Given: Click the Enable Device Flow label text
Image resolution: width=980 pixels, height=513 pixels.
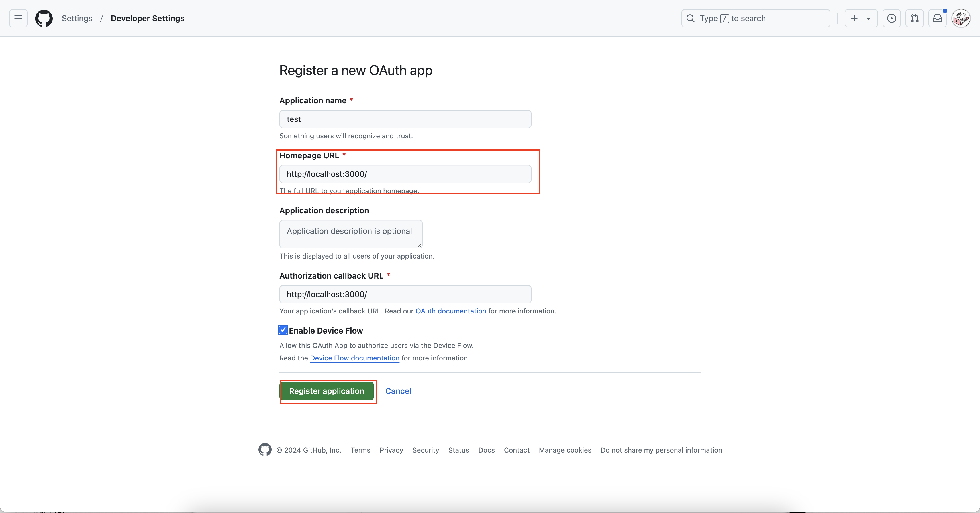Looking at the screenshot, I should (326, 331).
